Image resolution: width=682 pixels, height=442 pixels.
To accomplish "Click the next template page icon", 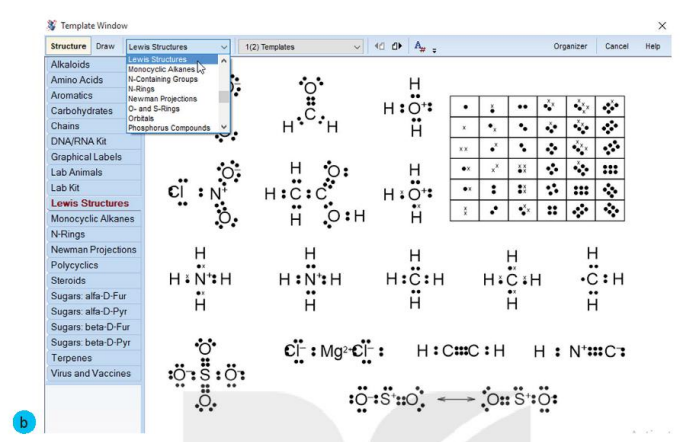I will click(397, 46).
